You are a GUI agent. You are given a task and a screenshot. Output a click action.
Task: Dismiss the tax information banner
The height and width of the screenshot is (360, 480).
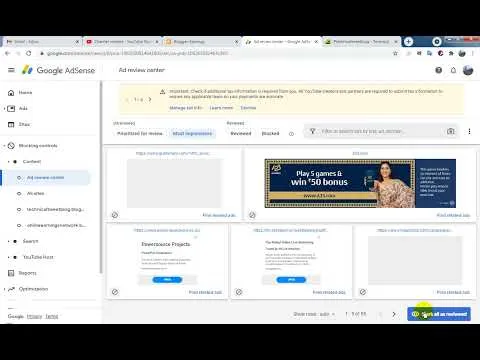coord(248,108)
